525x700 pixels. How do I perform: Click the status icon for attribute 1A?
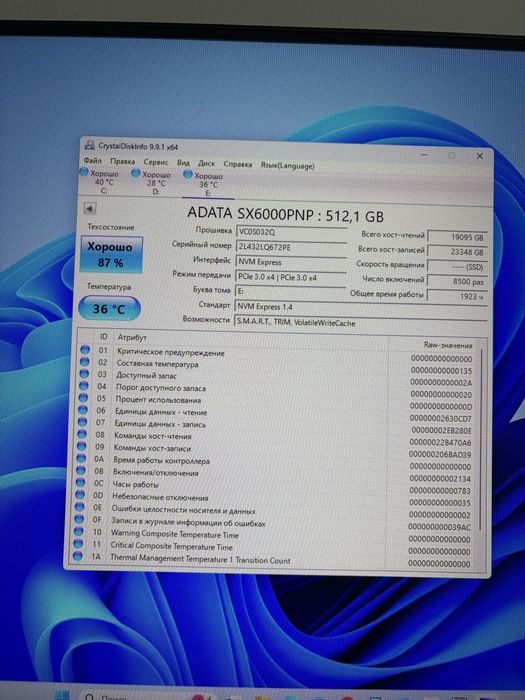[x=77, y=556]
